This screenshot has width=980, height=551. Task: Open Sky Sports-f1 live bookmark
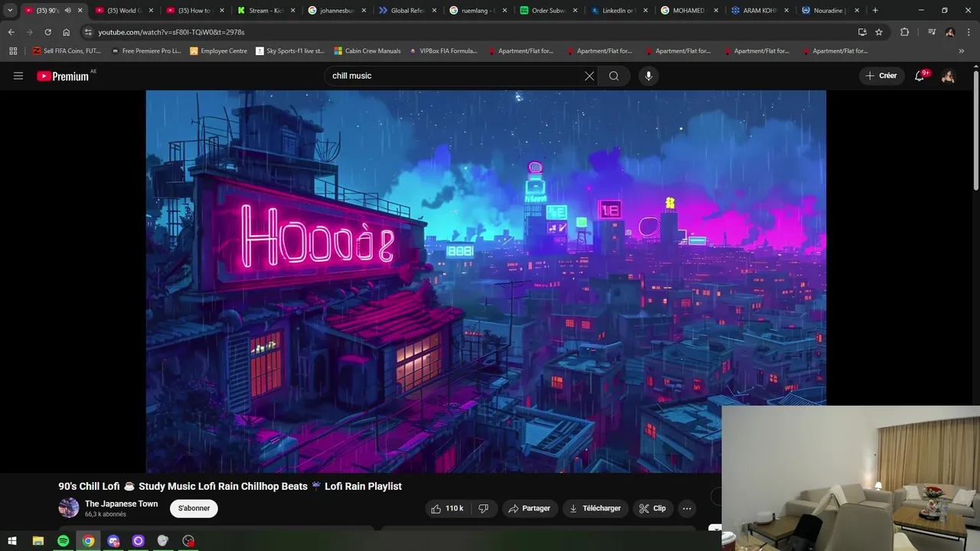(290, 51)
